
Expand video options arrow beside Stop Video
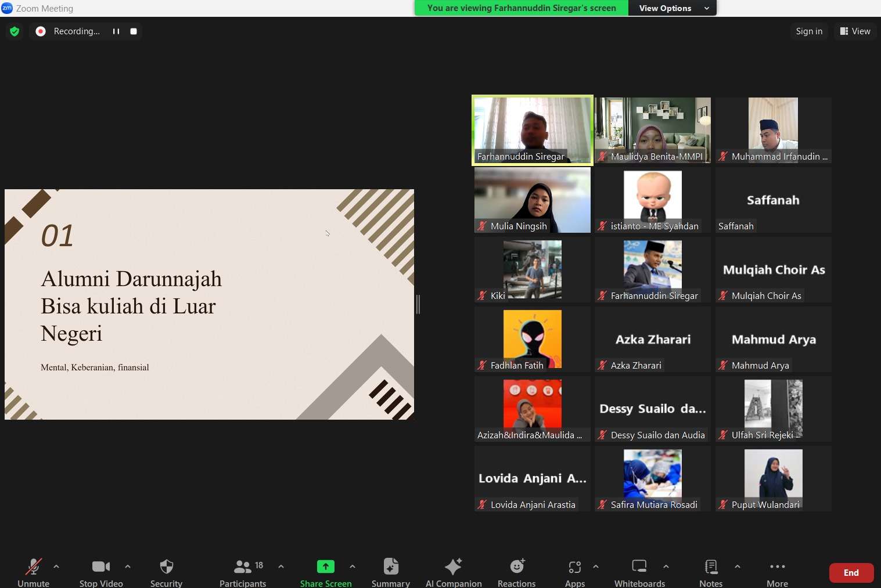(x=128, y=567)
